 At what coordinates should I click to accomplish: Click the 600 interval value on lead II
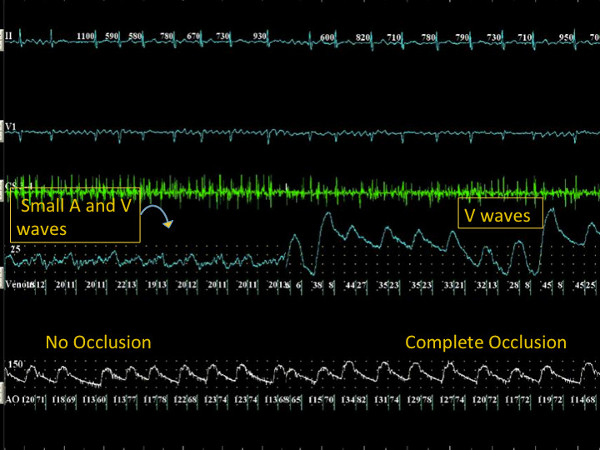coord(327,37)
